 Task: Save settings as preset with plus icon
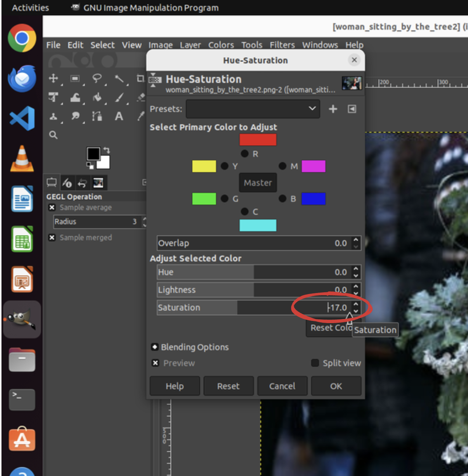[333, 109]
